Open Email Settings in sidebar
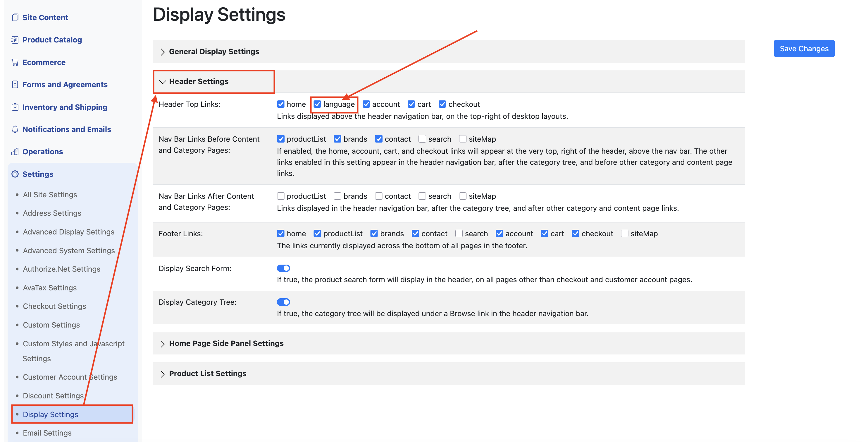This screenshot has height=442, width=868. 47,433
